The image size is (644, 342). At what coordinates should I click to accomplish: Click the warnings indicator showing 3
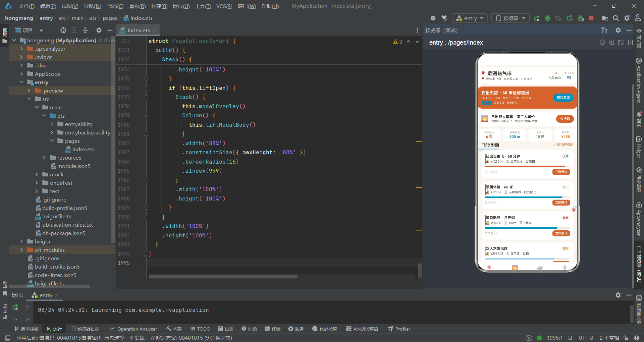point(397,42)
